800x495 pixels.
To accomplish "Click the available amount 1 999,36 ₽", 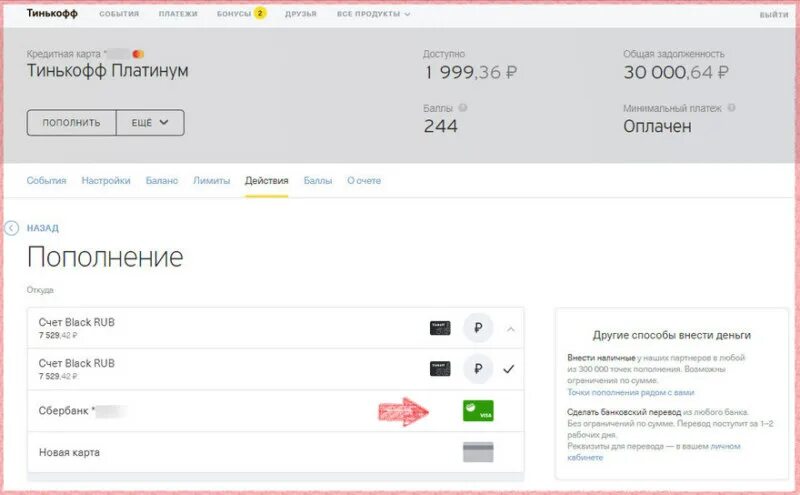I will [x=470, y=72].
